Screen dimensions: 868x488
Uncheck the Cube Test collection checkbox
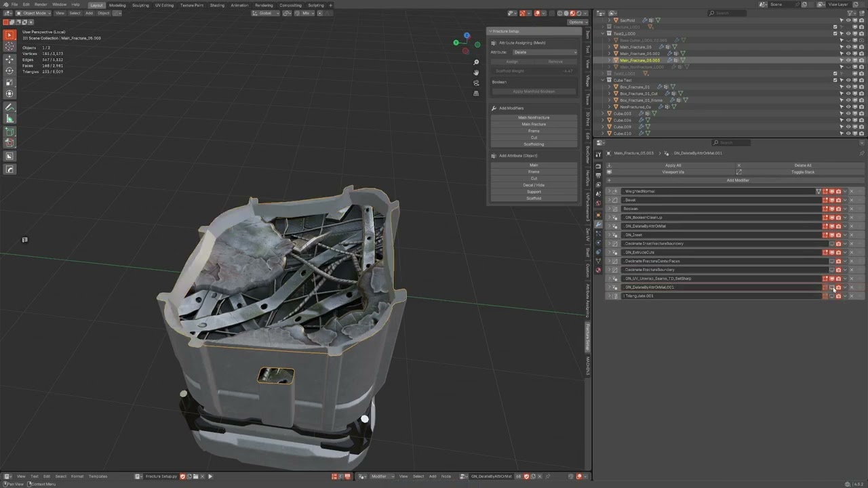tap(835, 80)
